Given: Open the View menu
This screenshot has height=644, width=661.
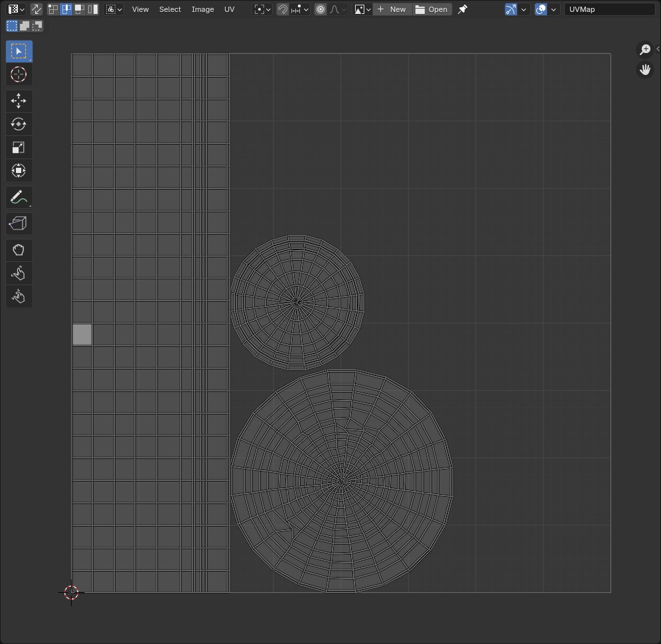Looking at the screenshot, I should 141,9.
